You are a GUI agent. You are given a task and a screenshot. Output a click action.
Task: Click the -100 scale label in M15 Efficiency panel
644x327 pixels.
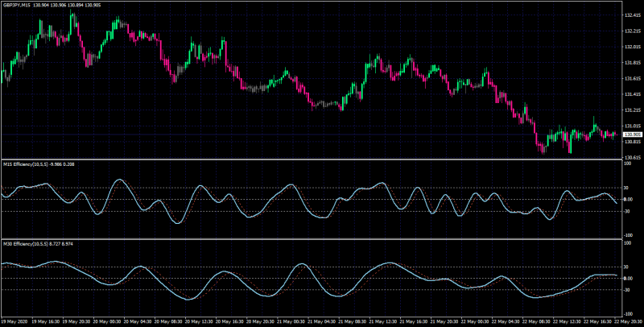click(628, 235)
